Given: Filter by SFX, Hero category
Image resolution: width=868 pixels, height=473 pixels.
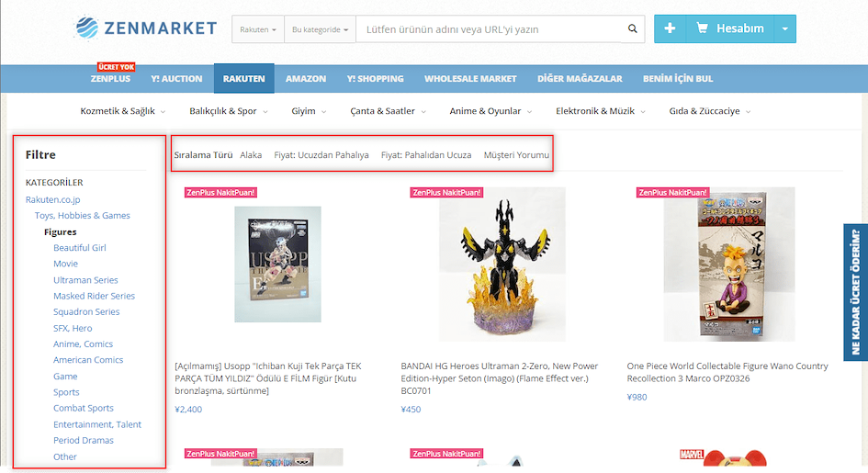Looking at the screenshot, I should click(x=73, y=328).
